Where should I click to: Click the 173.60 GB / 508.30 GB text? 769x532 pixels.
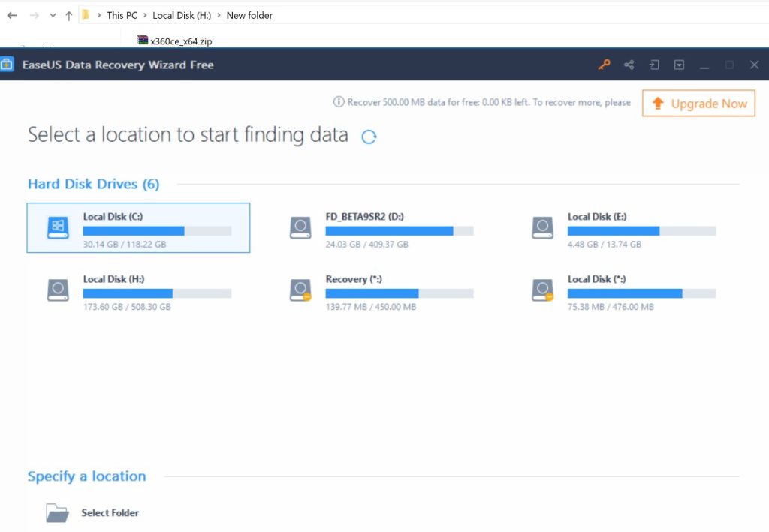[x=127, y=307]
